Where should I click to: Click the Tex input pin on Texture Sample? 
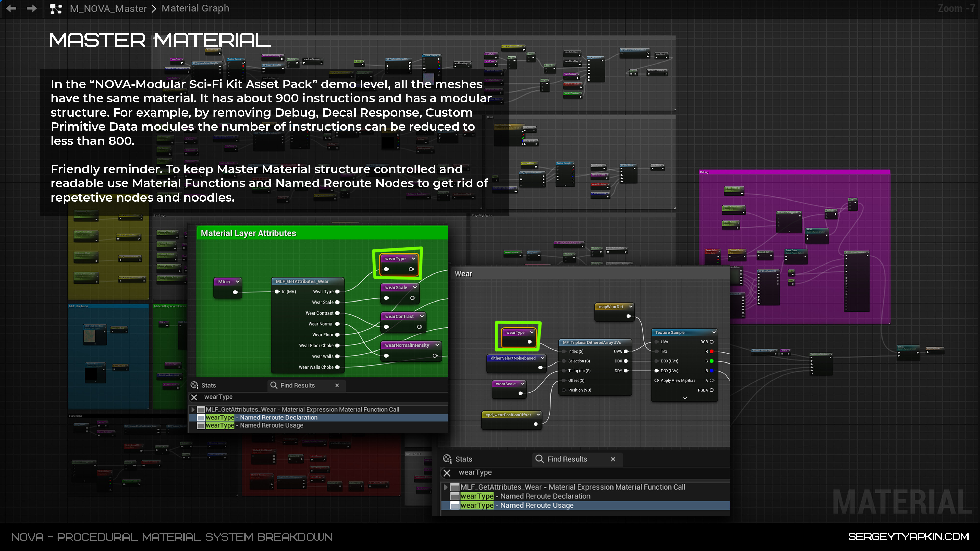[x=657, y=351]
